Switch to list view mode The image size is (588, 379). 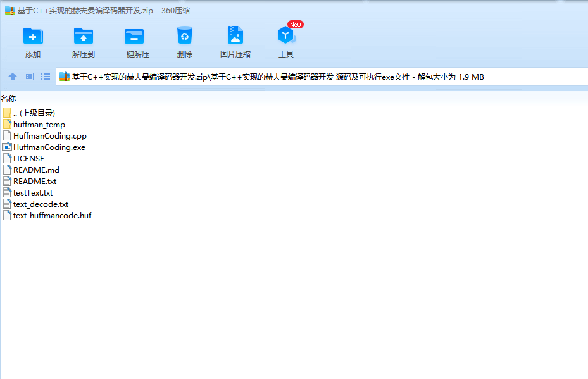coord(46,77)
